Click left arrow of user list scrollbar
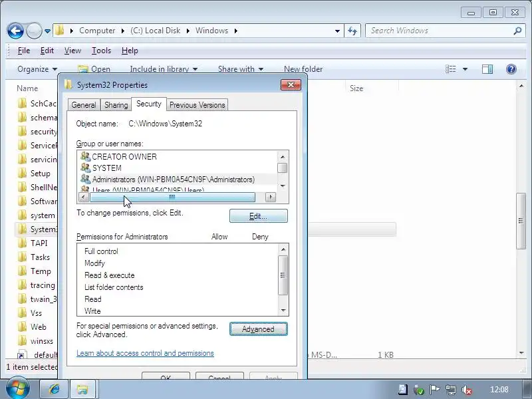Viewport: 532px width, 399px height. pos(84,197)
